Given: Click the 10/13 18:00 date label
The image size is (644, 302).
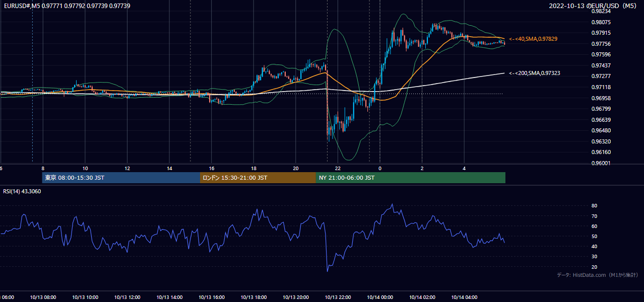Looking at the screenshot, I should 253,297.
